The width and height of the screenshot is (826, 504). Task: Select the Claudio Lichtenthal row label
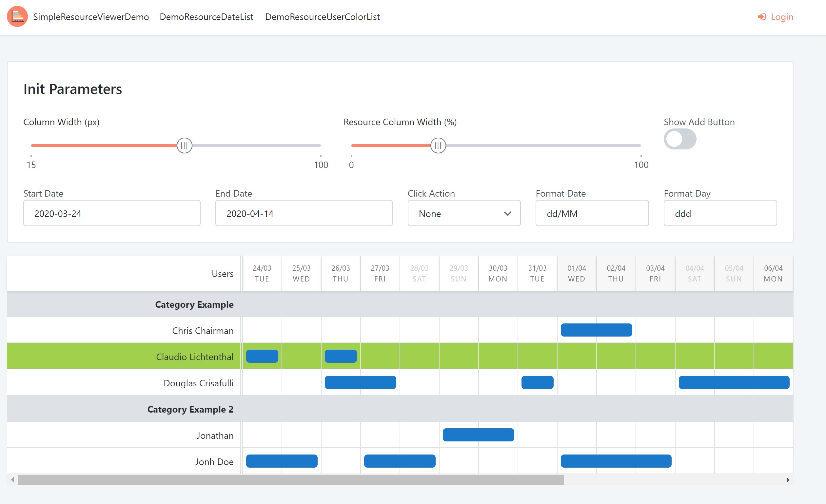point(195,357)
